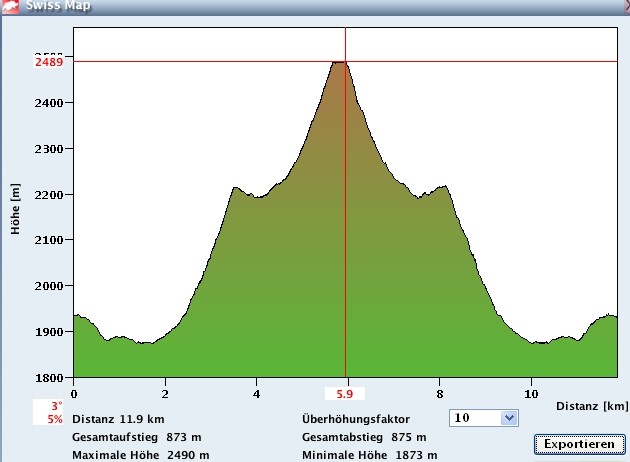
Task: Click the 2400 tick on the height axis
Action: (x=49, y=103)
